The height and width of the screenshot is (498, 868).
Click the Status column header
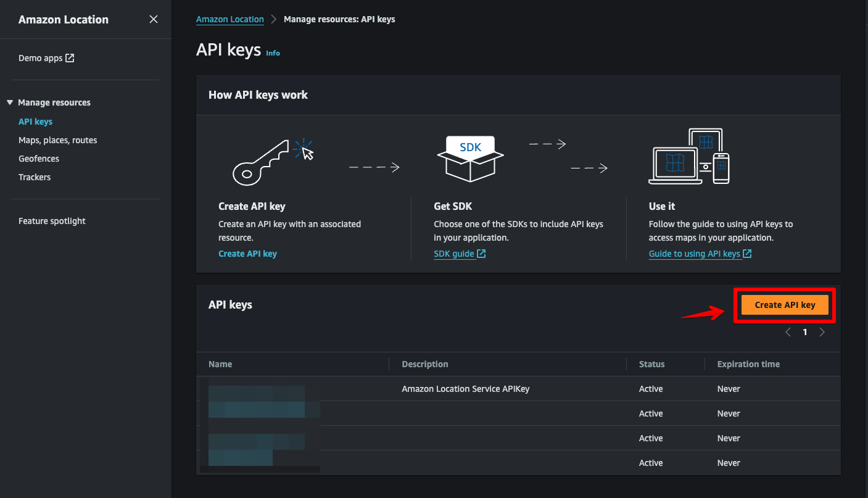pyautogui.click(x=651, y=364)
